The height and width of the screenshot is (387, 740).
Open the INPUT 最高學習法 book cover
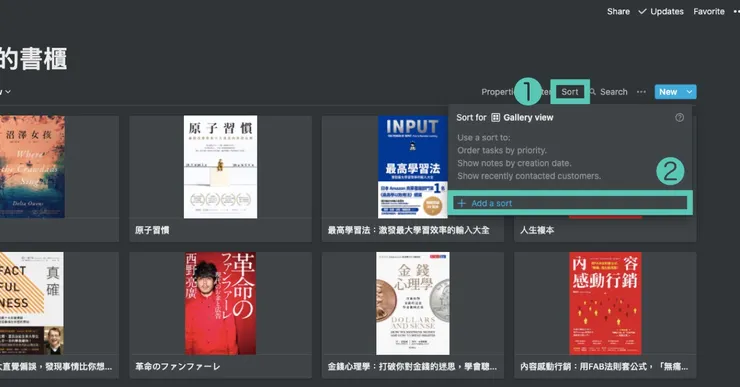tap(412, 167)
